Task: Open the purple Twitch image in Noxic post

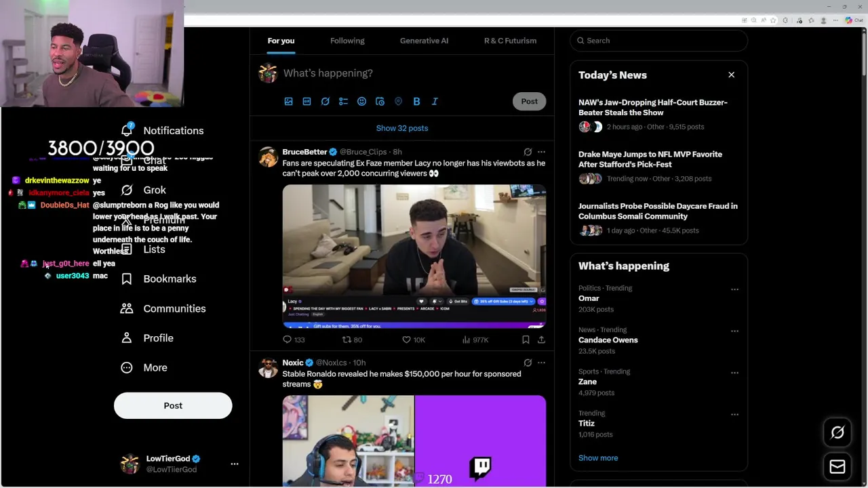Action: point(480,441)
